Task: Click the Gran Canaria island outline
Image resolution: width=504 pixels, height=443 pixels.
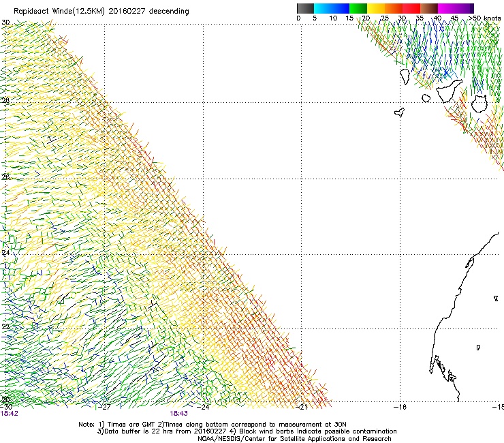Action: [479, 104]
